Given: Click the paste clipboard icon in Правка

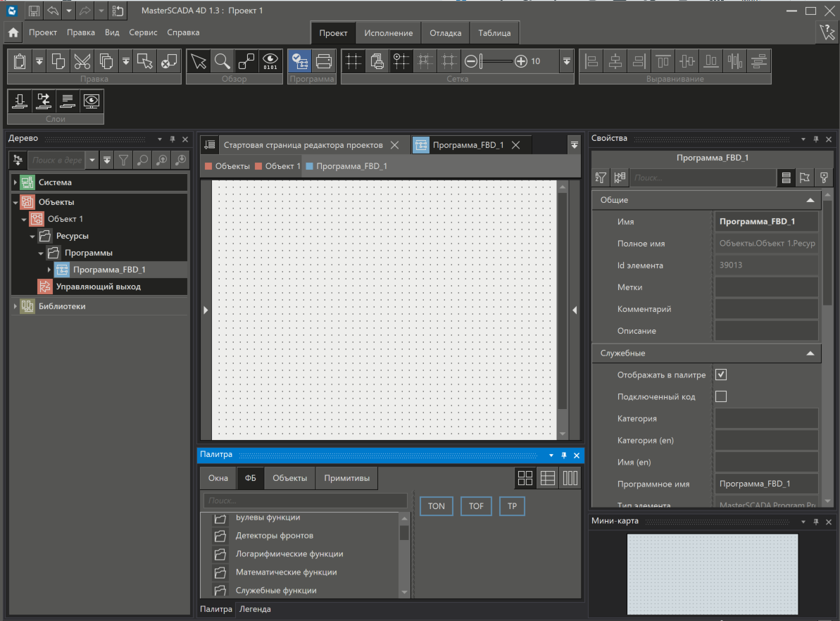Looking at the screenshot, I should tap(20, 61).
